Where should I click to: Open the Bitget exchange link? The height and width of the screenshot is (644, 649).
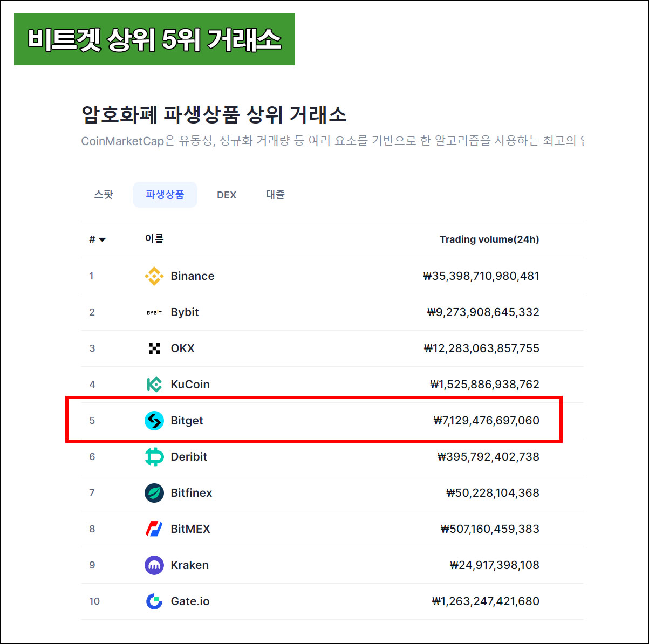[x=187, y=421]
